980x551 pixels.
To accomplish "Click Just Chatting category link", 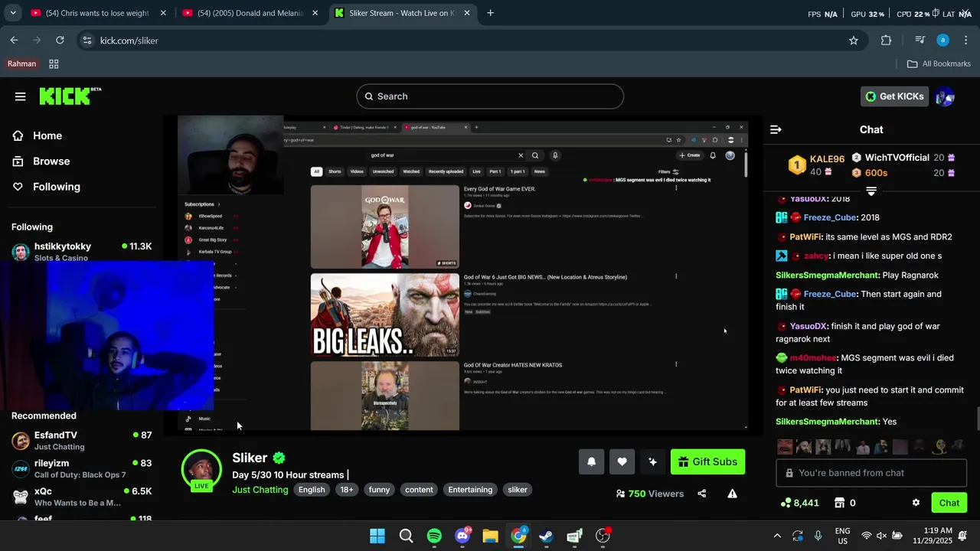I will coord(260,490).
